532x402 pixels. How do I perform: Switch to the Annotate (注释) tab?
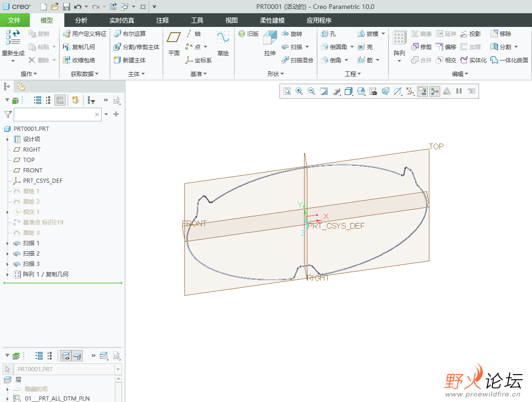[163, 20]
